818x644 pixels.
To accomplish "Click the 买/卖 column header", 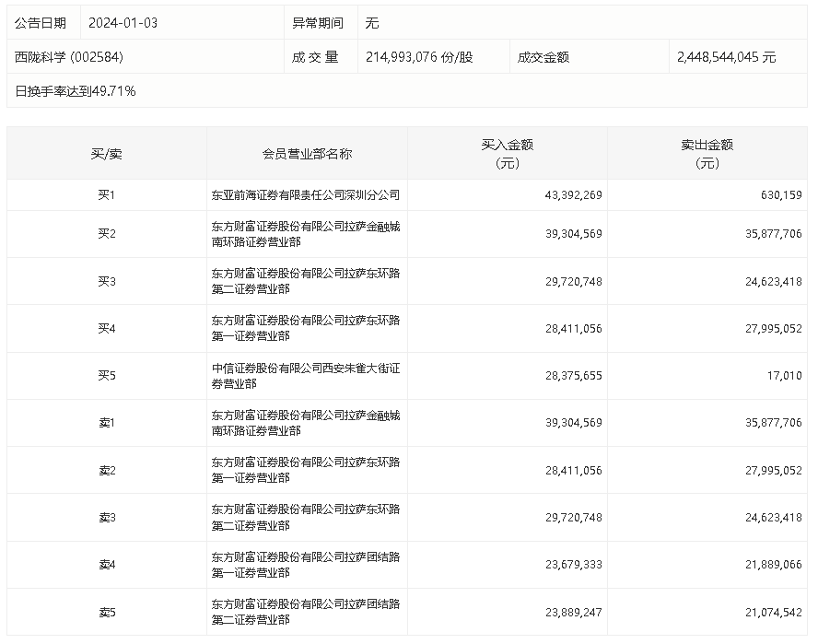I will pyautogui.click(x=107, y=154).
